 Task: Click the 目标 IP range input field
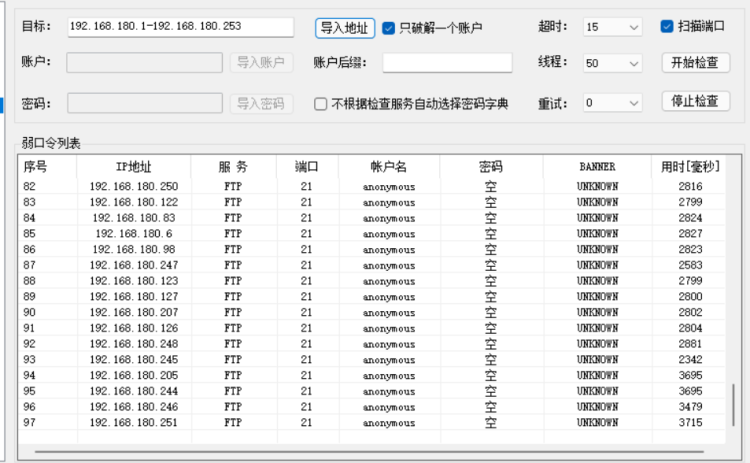point(180,27)
